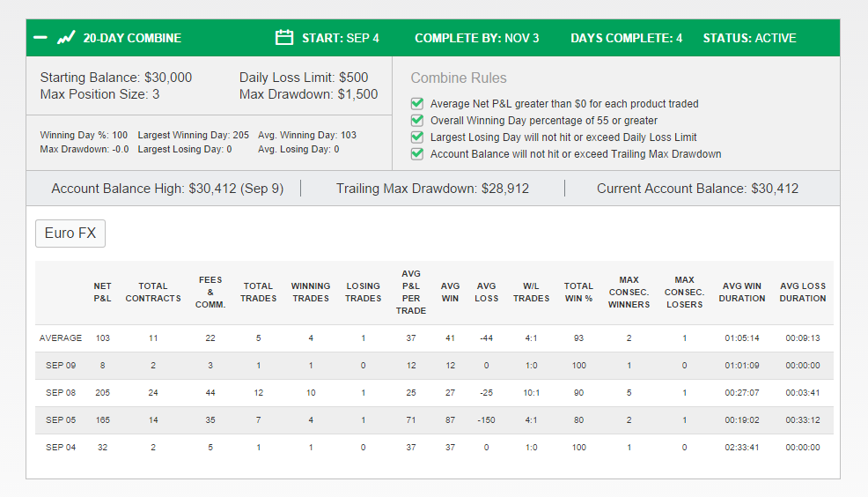Click the Starting Balance: $30,000 text
Viewport: 868px width, 497px height.
(x=115, y=78)
